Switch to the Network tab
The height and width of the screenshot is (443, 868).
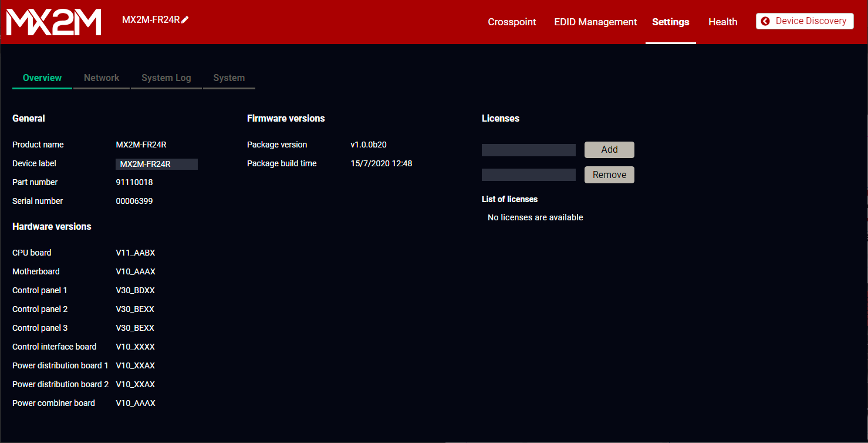tap(102, 78)
